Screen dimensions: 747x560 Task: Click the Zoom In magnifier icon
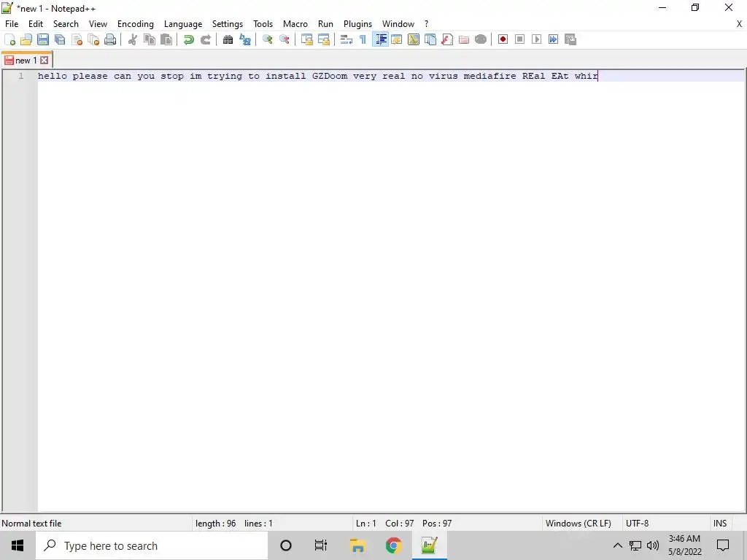click(267, 39)
